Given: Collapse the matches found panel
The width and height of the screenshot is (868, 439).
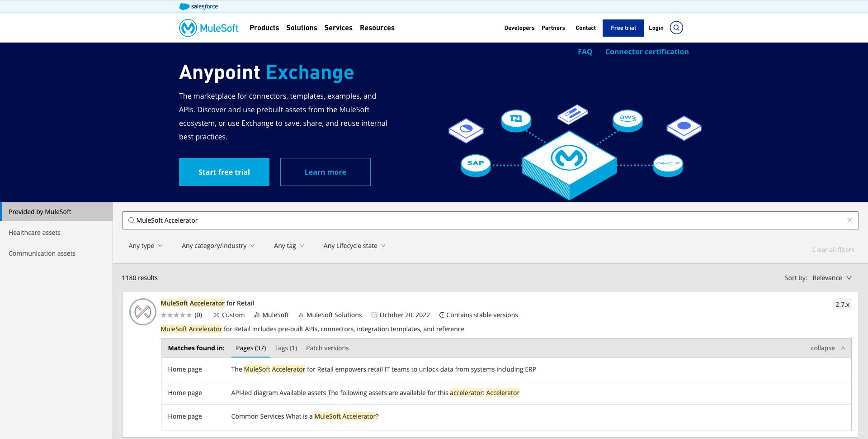Looking at the screenshot, I should (x=828, y=348).
